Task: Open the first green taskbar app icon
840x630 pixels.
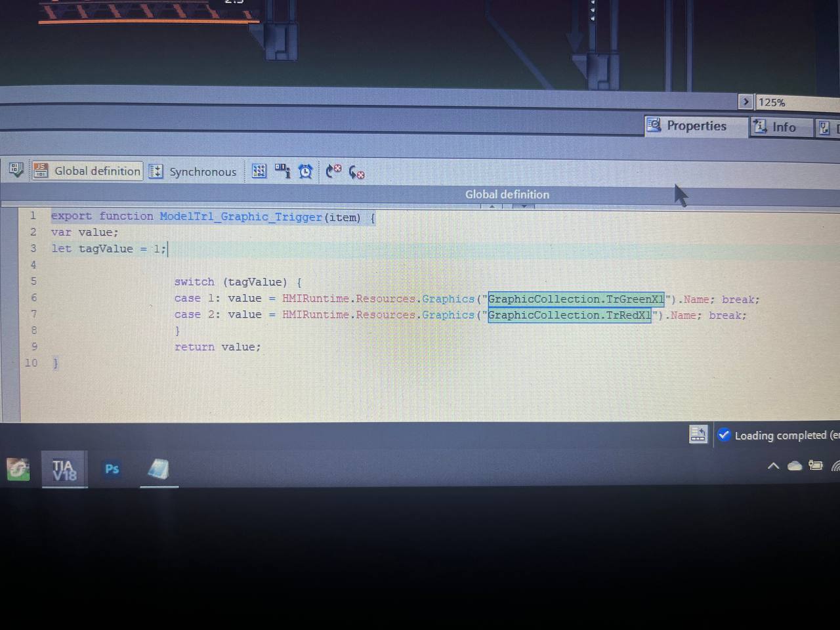Action: pos(18,469)
